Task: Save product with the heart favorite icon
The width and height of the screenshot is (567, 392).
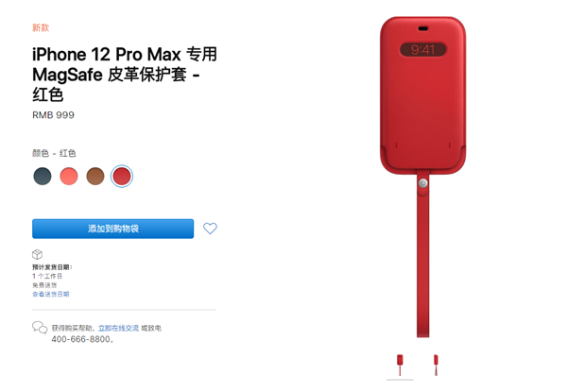Action: [210, 229]
